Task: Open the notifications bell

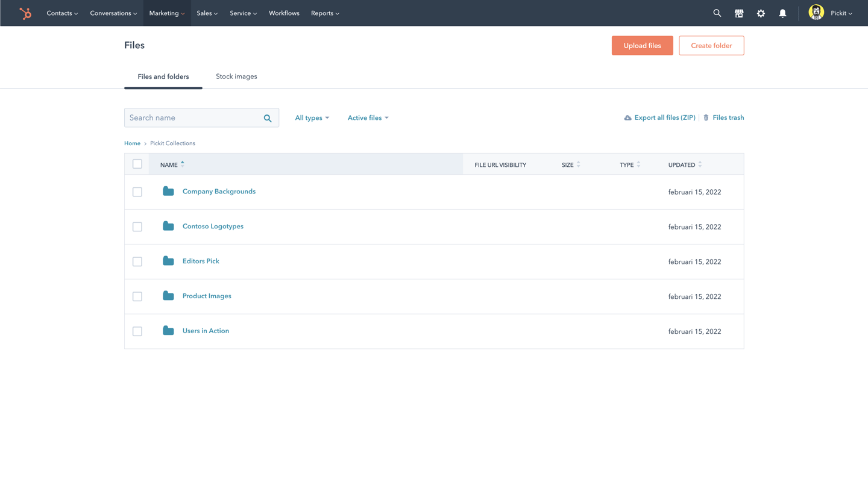Action: [x=782, y=13]
